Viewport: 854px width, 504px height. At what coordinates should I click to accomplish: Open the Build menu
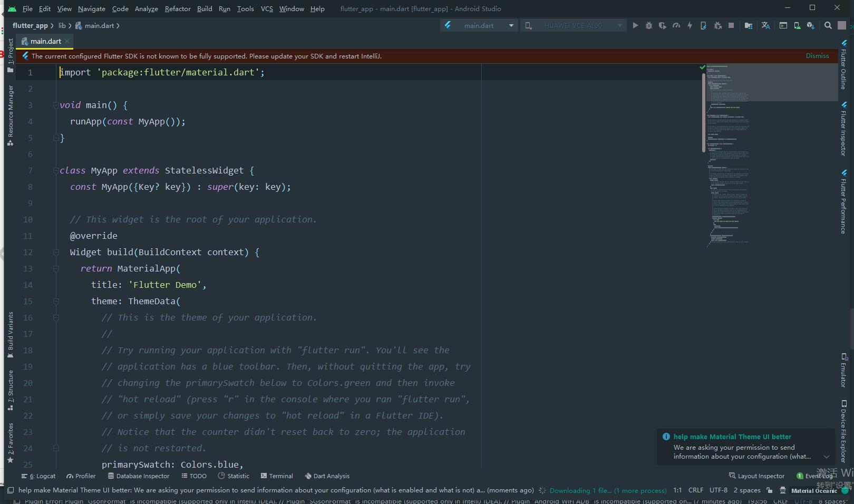point(205,8)
